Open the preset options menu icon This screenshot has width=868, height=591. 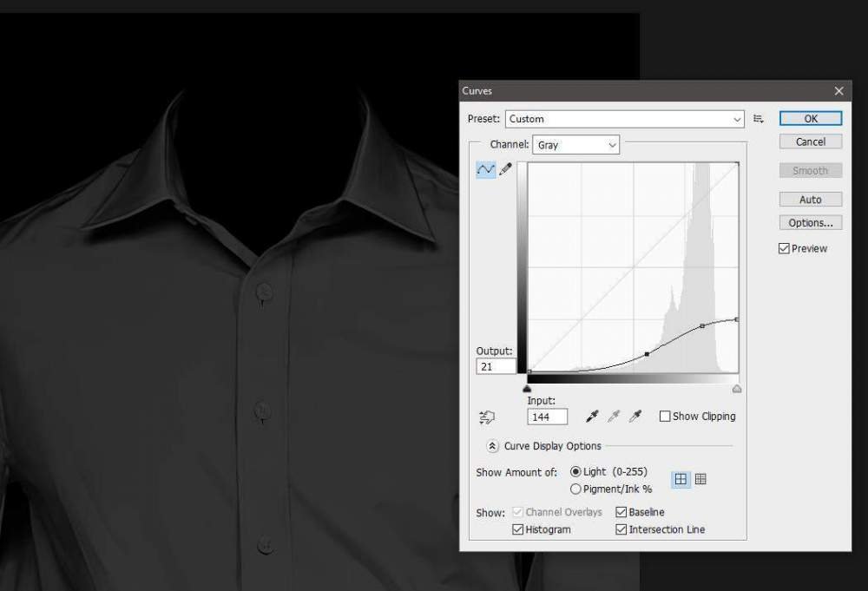(x=759, y=119)
